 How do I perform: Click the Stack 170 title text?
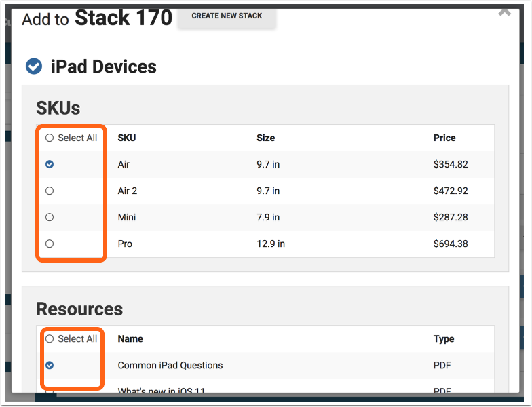point(123,18)
